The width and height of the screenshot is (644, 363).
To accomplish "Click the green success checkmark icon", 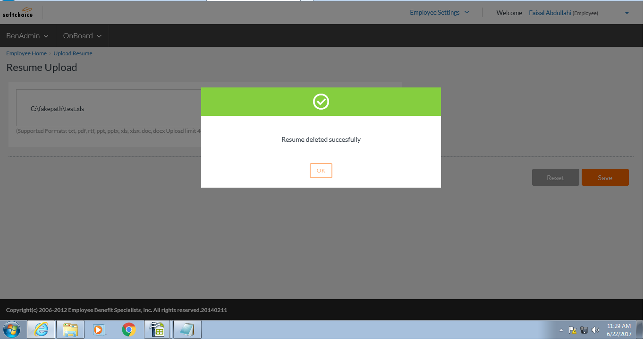I will 321,101.
